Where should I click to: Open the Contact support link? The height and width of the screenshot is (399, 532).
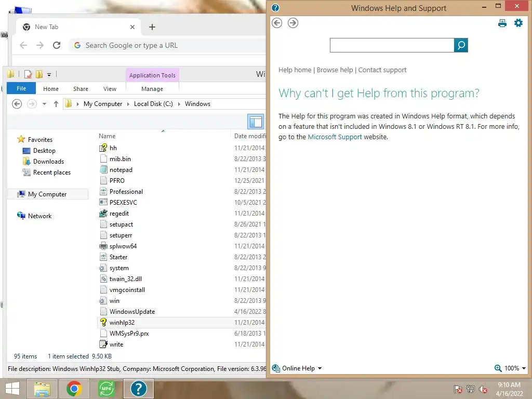[x=382, y=70]
